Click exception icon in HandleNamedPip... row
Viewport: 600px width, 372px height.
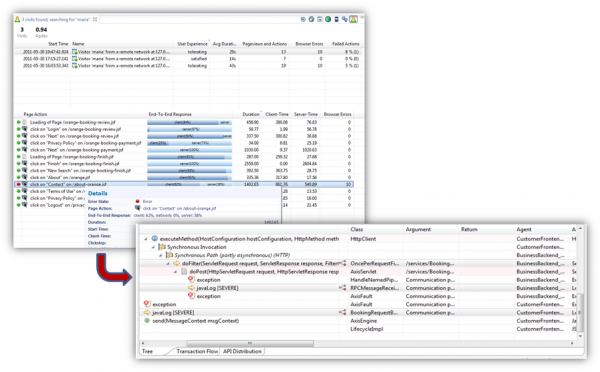coord(191,280)
